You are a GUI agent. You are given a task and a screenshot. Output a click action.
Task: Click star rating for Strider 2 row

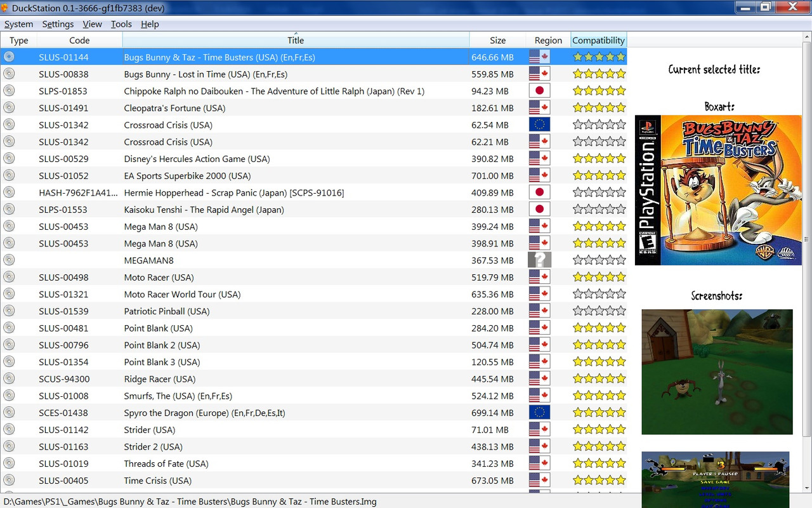(x=599, y=446)
